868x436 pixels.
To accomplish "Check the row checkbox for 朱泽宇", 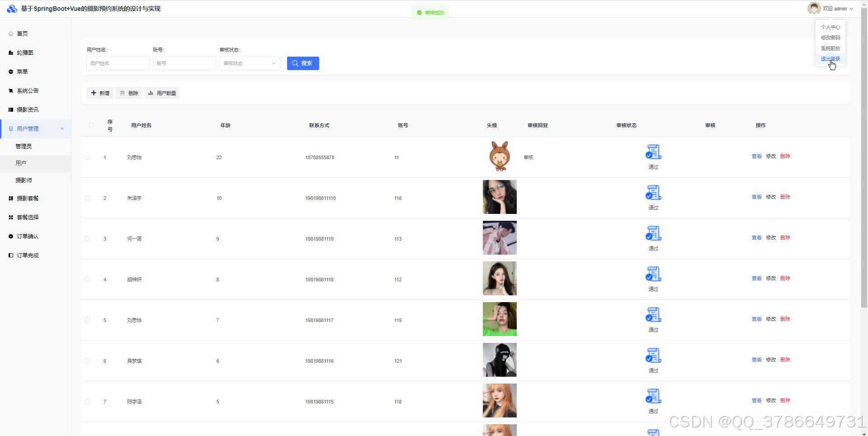I will (x=87, y=198).
